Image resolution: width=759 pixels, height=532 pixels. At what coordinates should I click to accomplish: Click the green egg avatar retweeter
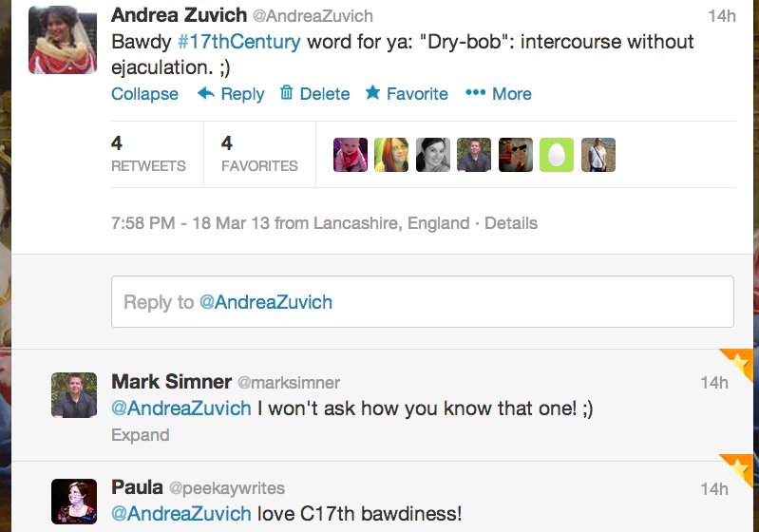pyautogui.click(x=557, y=155)
